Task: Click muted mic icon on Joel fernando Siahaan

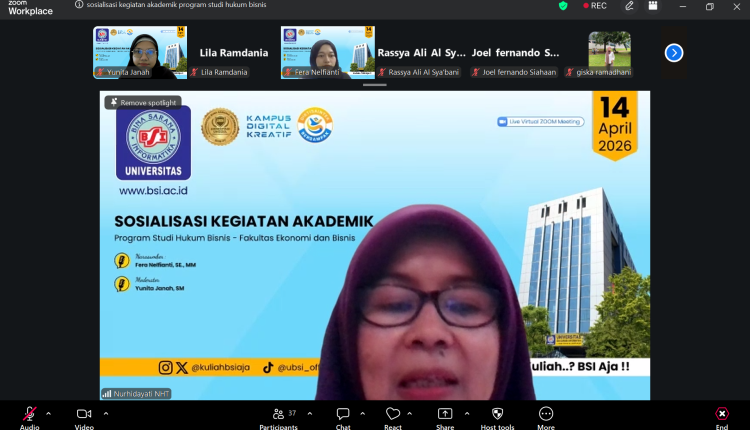Action: click(x=475, y=72)
